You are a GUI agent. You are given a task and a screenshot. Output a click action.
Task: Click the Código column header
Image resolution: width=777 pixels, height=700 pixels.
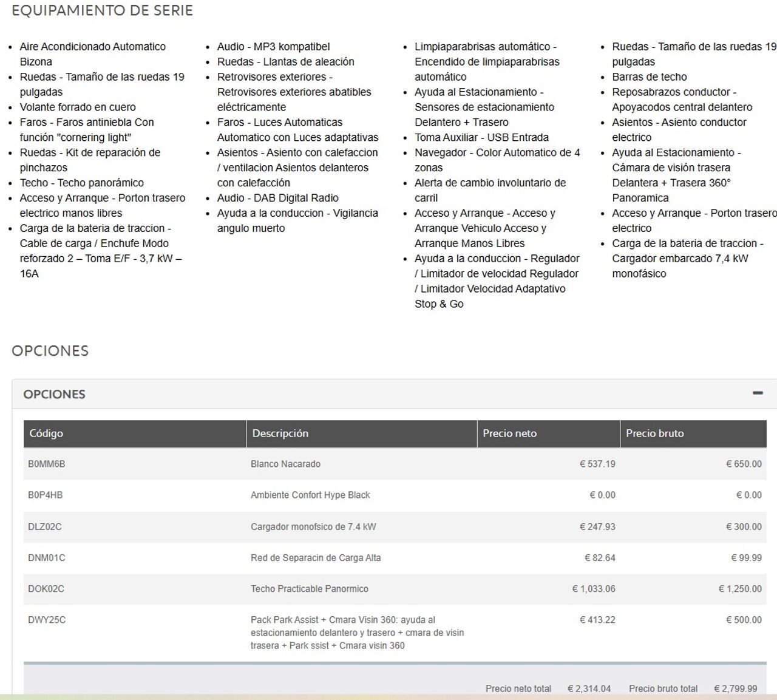[x=135, y=433]
